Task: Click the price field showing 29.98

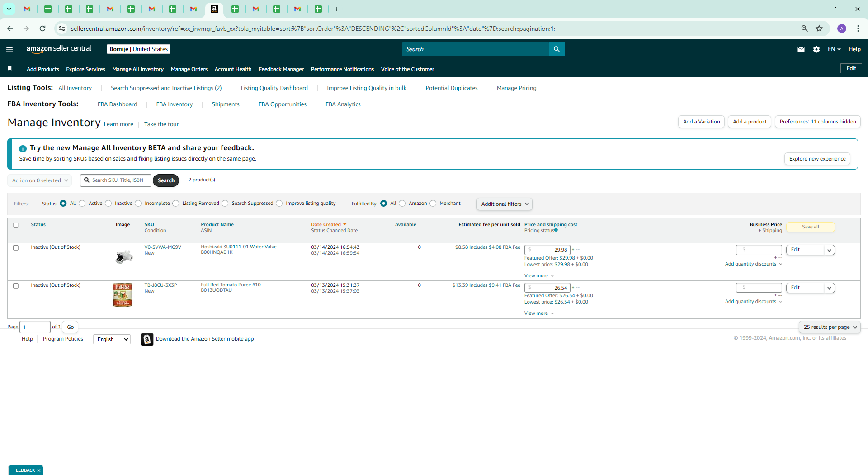Action: point(547,250)
